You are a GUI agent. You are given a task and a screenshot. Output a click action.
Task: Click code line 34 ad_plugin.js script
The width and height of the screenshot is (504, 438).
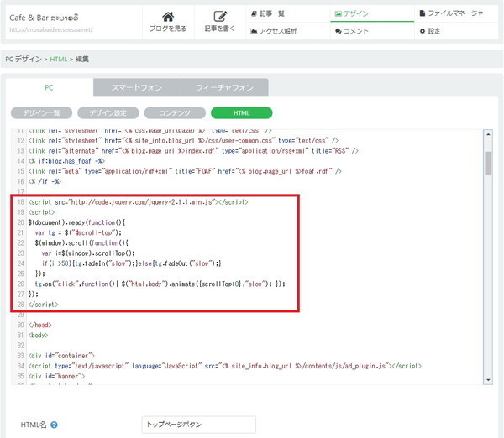pos(224,366)
